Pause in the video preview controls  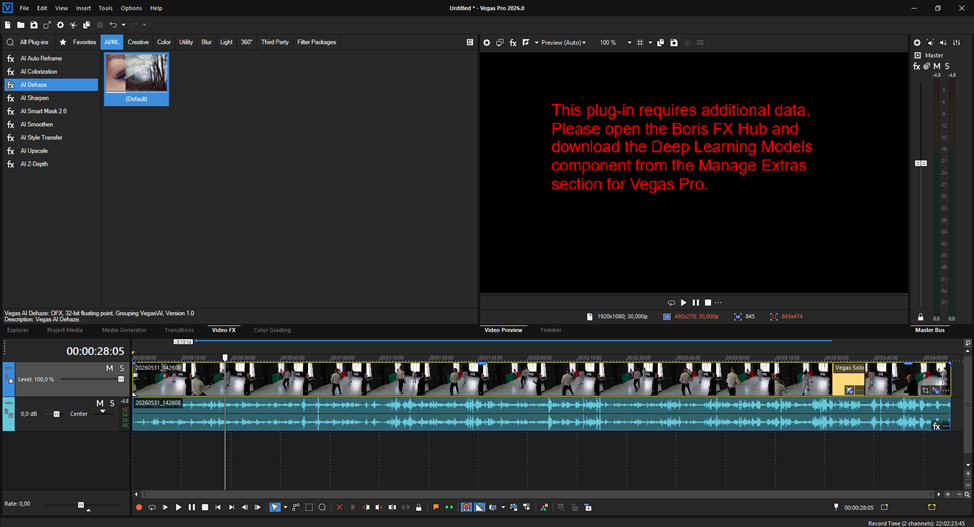[x=696, y=303]
